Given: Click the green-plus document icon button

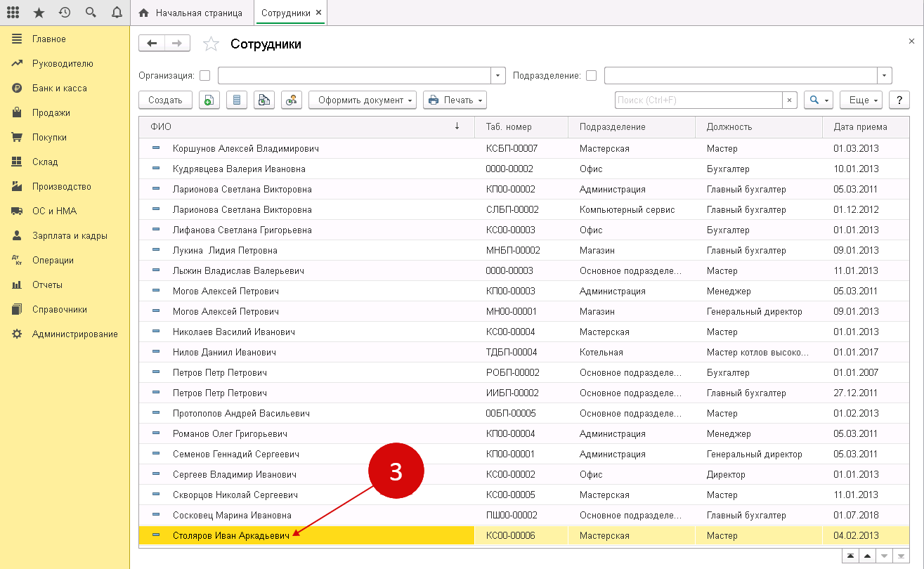Looking at the screenshot, I should (x=209, y=100).
